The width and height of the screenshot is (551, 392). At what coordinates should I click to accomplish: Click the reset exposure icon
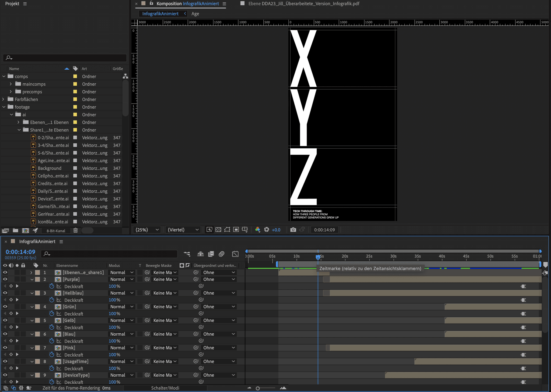pyautogui.click(x=266, y=230)
